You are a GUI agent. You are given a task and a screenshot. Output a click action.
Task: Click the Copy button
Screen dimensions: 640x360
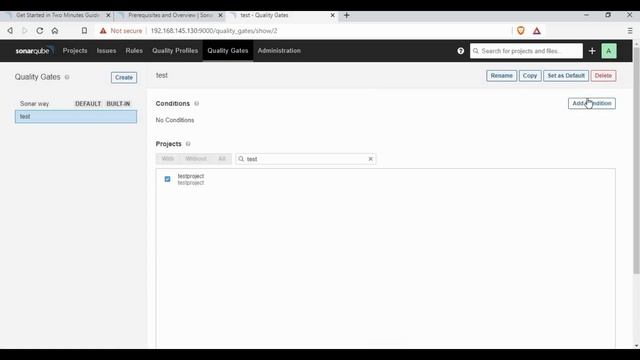click(x=530, y=76)
